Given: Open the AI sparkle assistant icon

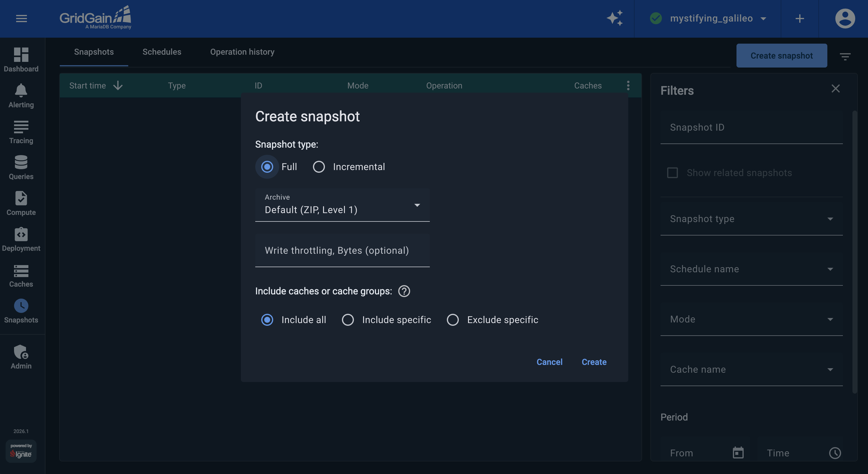Looking at the screenshot, I should click(x=615, y=18).
